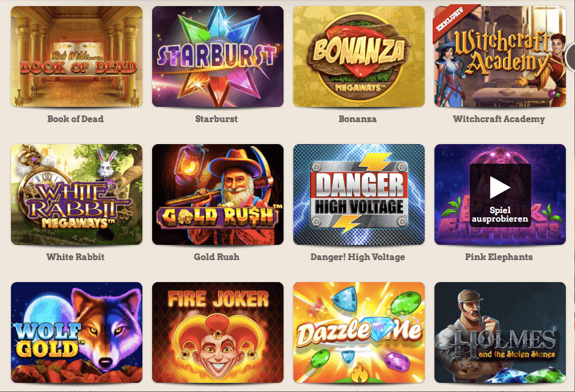Open the Dazzle Me slot thumbnail
This screenshot has width=575, height=392.
click(x=359, y=333)
